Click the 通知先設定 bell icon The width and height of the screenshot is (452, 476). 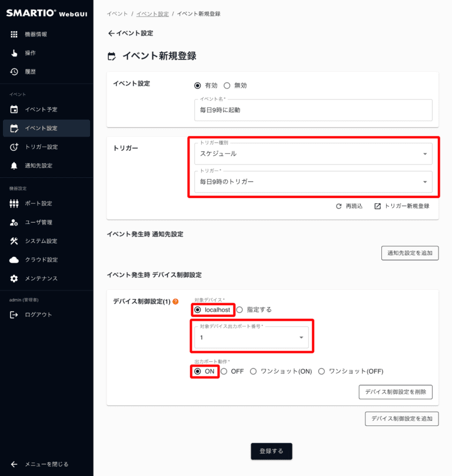tap(14, 166)
